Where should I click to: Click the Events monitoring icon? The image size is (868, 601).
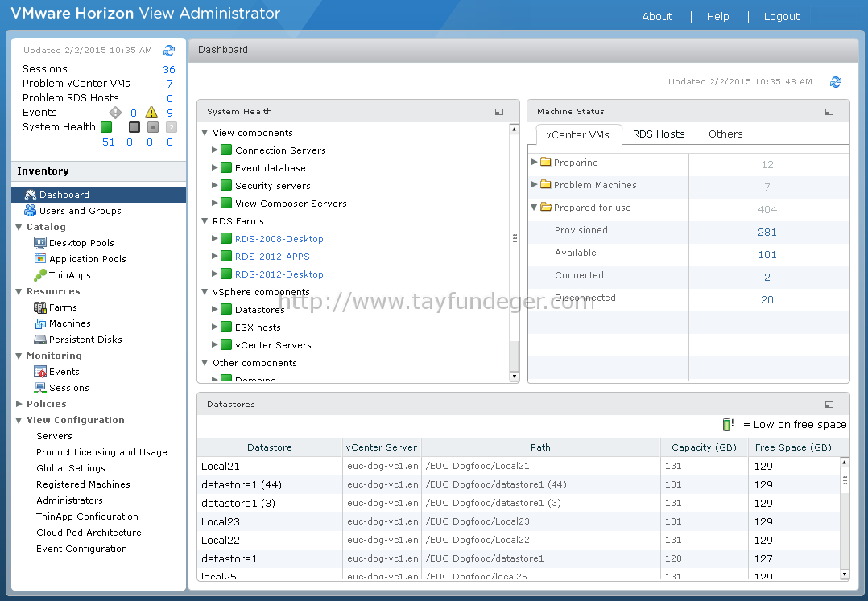coord(40,372)
